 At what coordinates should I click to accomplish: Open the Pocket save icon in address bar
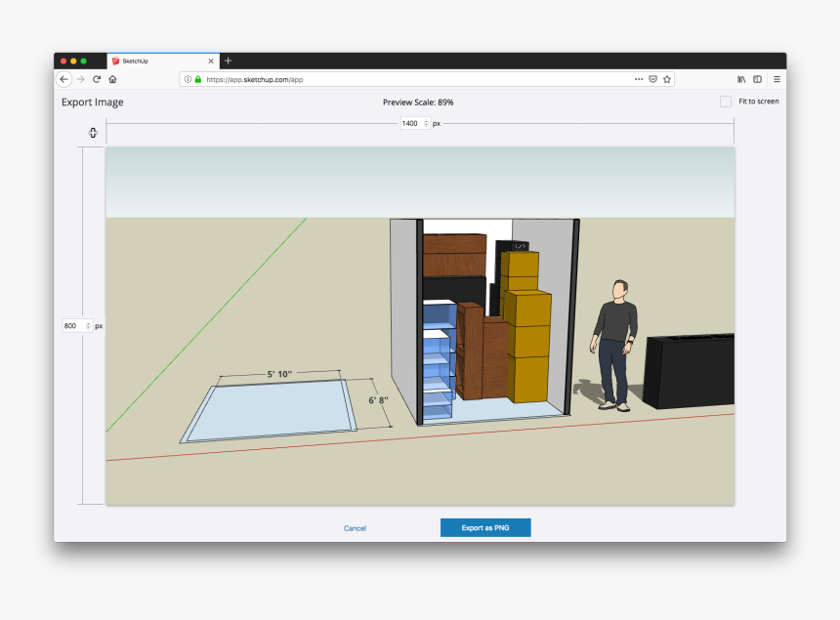(652, 79)
